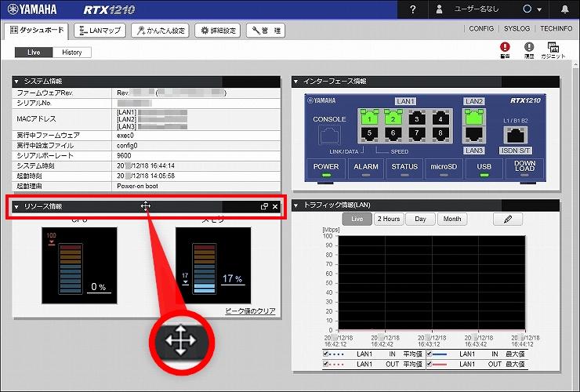Click the LAN3 port above the LAN3 label
Image resolution: width=580 pixels, height=392 pixels.
[x=474, y=135]
